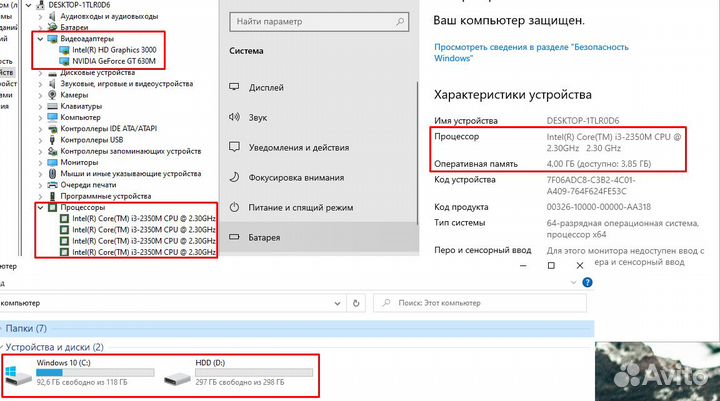Click the Процессоры category icon

click(x=52, y=208)
